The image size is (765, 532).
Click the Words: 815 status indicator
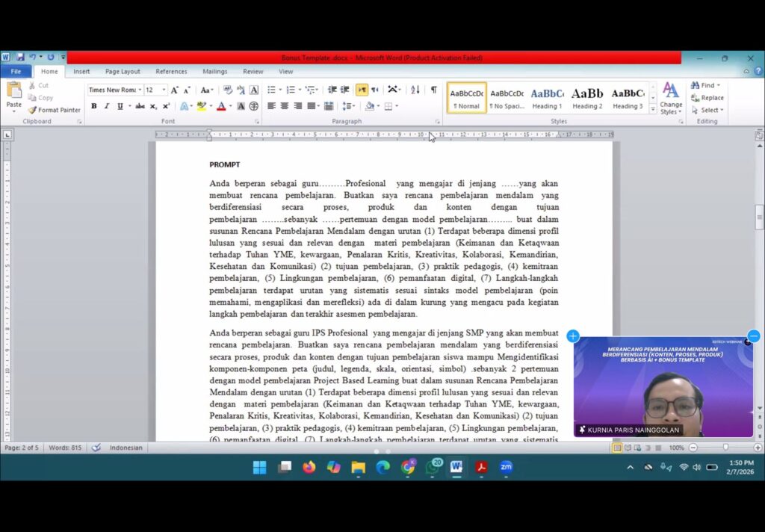pos(66,448)
